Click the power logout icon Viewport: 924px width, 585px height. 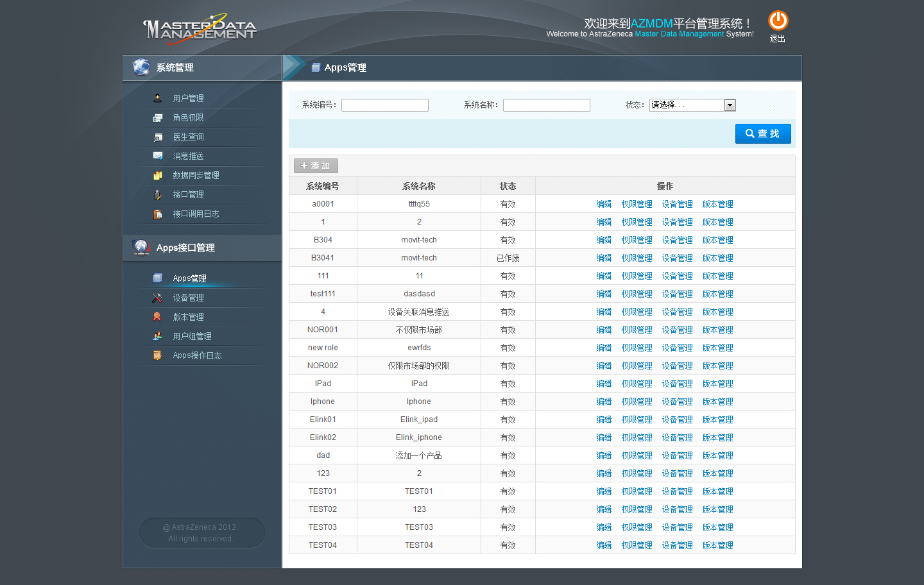point(778,21)
